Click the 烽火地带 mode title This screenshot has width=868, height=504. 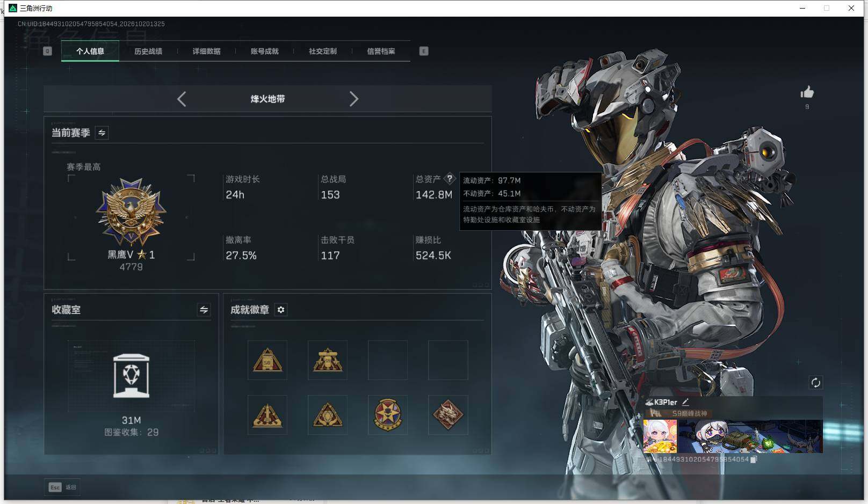(267, 99)
